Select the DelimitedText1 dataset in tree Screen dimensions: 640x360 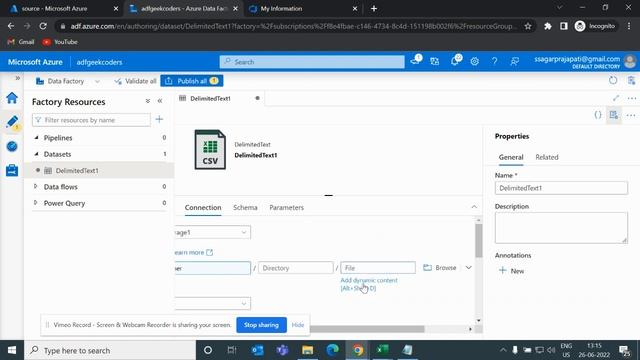[x=100, y=171]
